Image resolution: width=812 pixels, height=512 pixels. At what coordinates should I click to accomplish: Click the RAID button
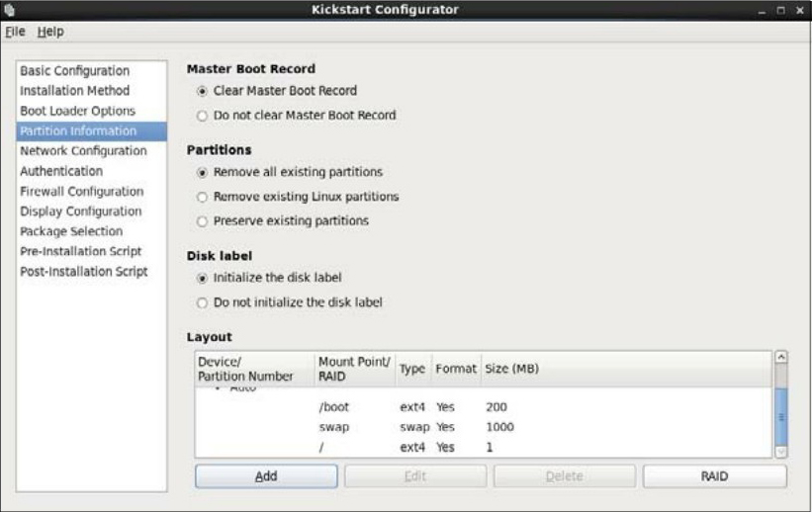click(x=714, y=476)
